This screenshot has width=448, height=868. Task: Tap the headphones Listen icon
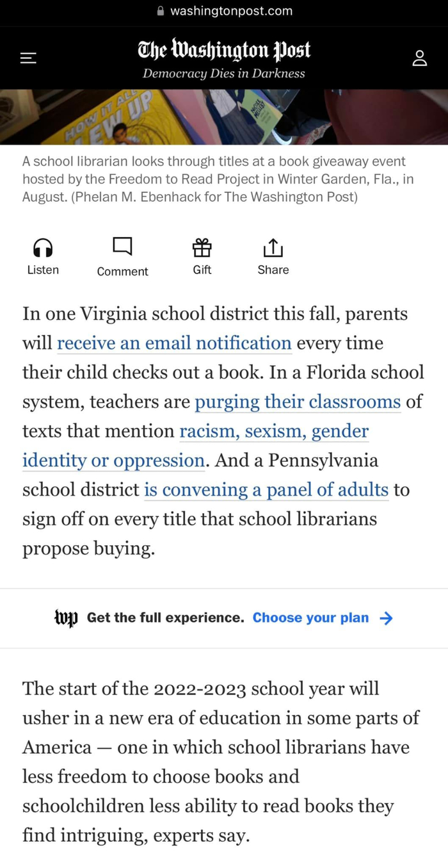point(43,247)
